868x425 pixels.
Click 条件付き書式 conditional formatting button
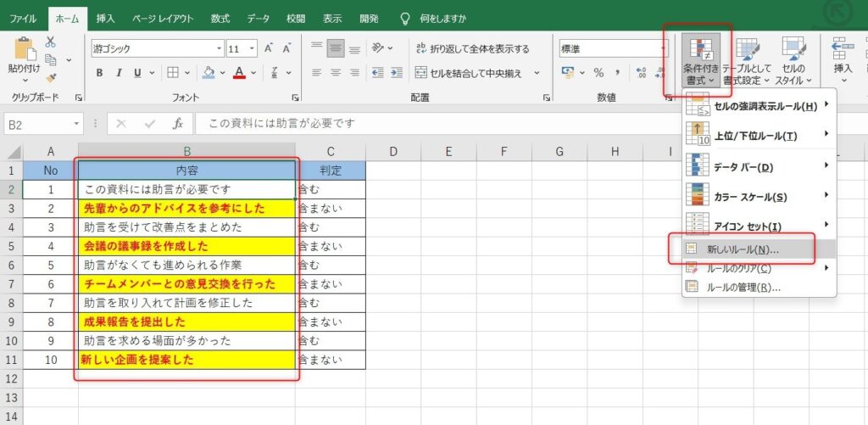[701, 60]
